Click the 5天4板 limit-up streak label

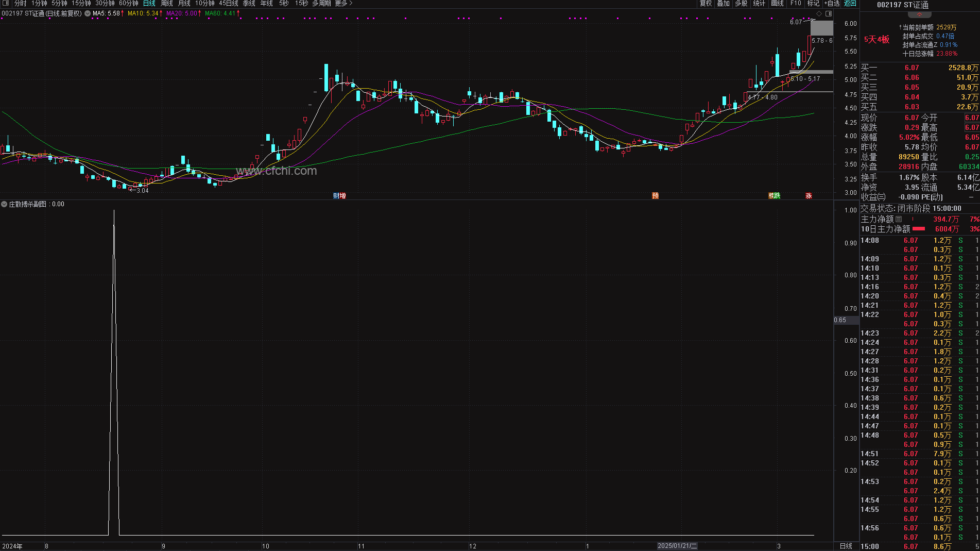click(x=876, y=40)
